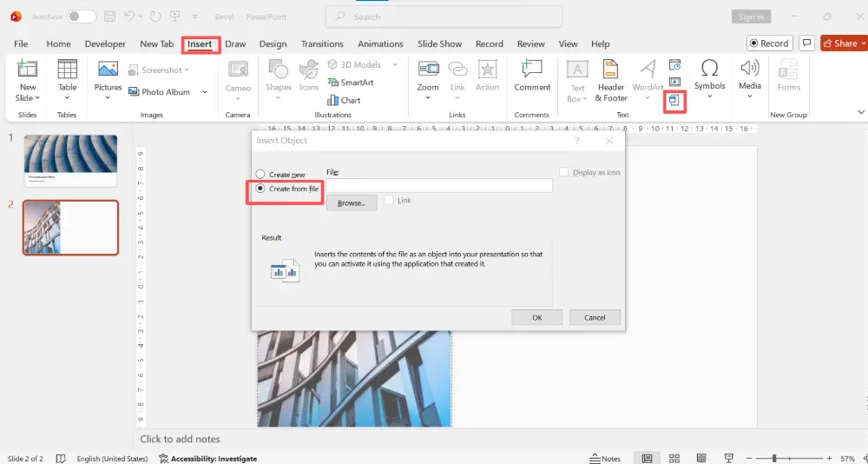
Task: Expand the Table dropdown arrow
Action: [68, 98]
